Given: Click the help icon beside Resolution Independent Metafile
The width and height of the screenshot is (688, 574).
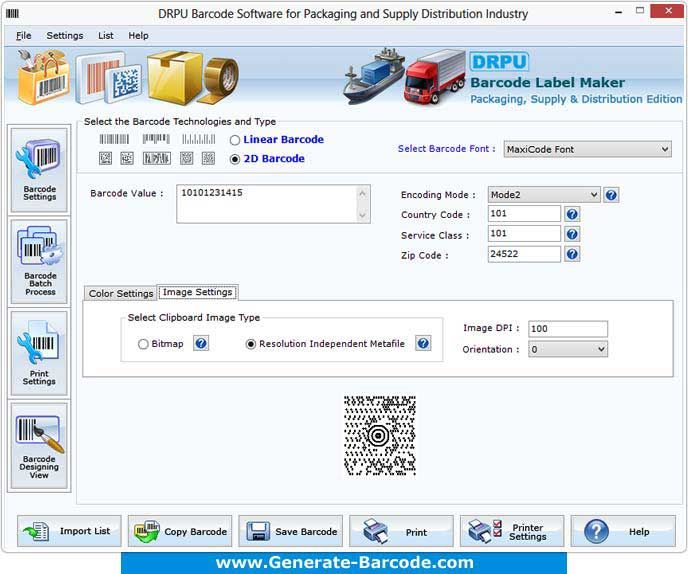Looking at the screenshot, I should (x=423, y=343).
